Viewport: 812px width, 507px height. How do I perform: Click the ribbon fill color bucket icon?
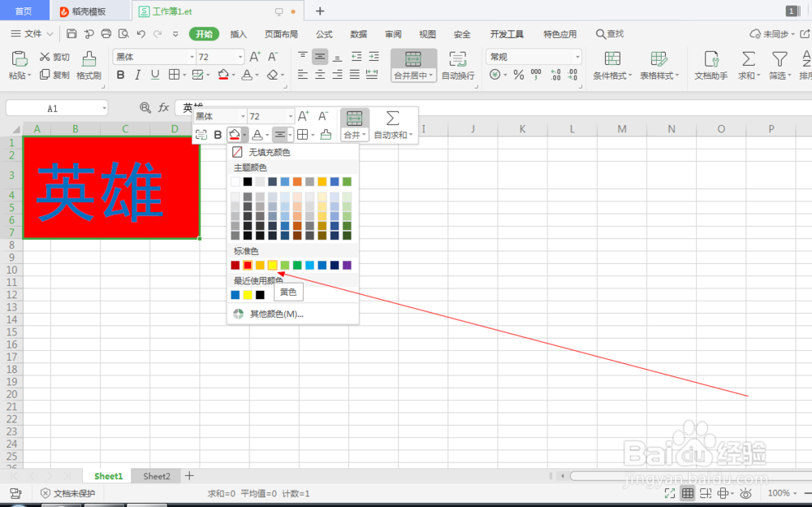click(x=223, y=75)
